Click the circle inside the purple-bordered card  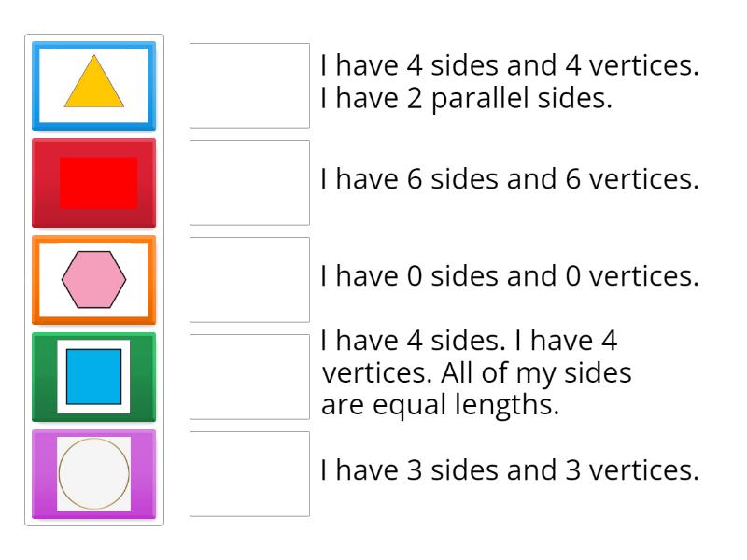pyautogui.click(x=93, y=474)
